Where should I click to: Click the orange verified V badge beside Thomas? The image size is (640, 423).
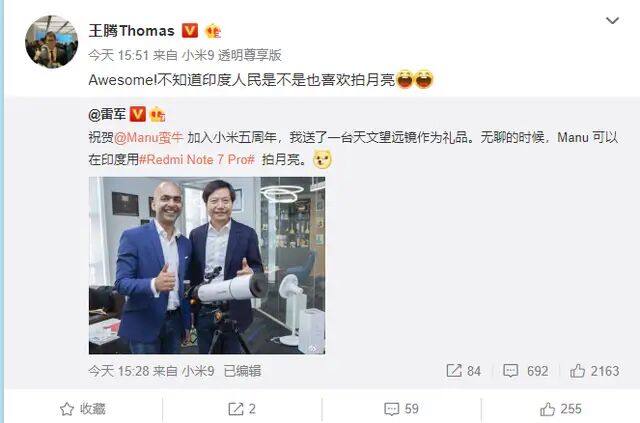(x=190, y=31)
